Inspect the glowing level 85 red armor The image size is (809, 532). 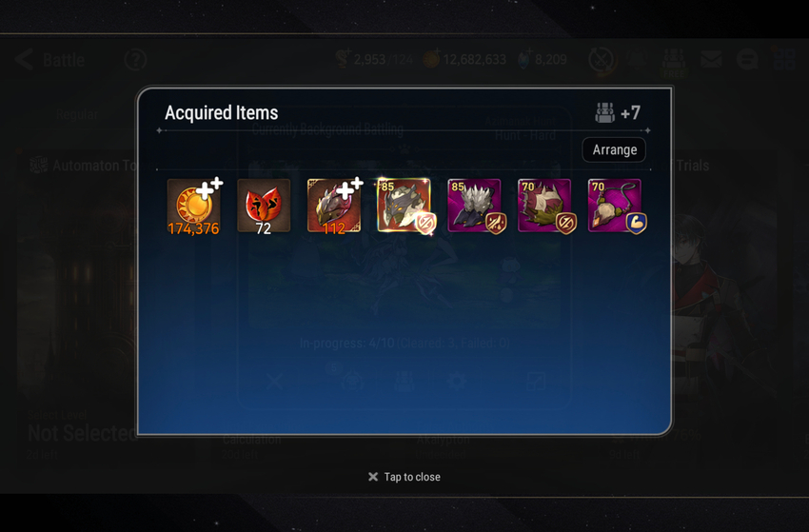(x=404, y=206)
